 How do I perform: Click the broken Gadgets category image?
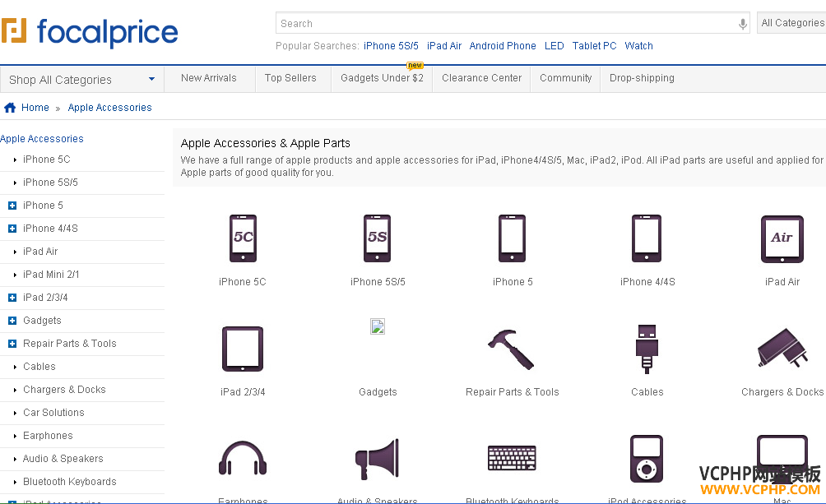pyautogui.click(x=378, y=326)
